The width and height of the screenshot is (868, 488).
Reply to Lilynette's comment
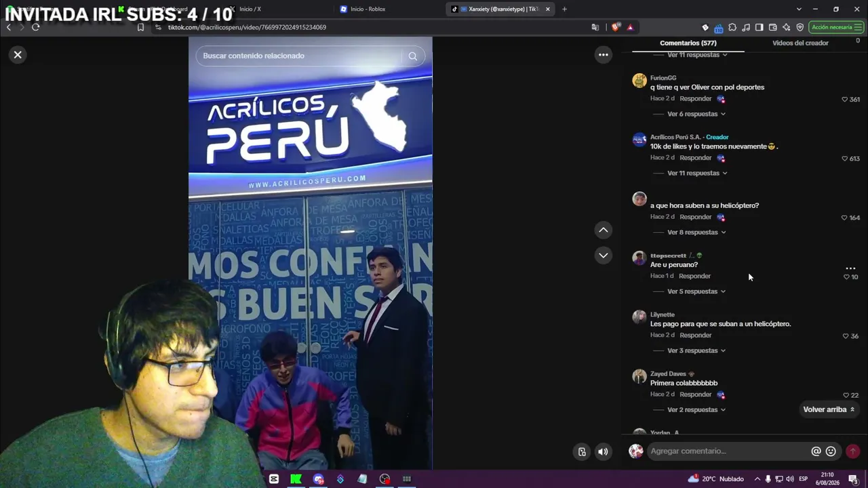click(695, 335)
